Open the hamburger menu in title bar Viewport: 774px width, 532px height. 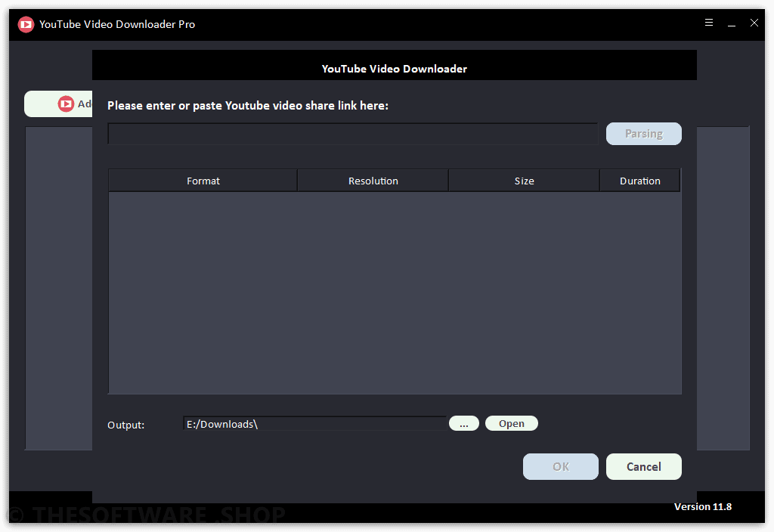[x=709, y=23]
